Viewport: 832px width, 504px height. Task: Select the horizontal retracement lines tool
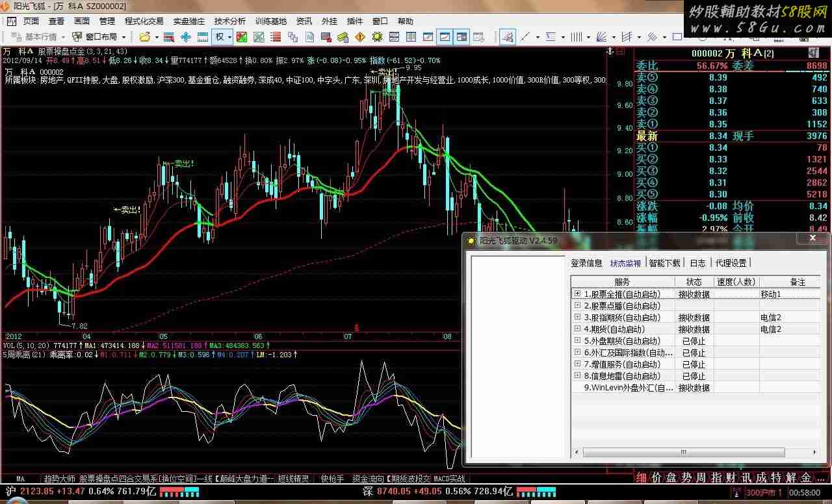[x=551, y=37]
